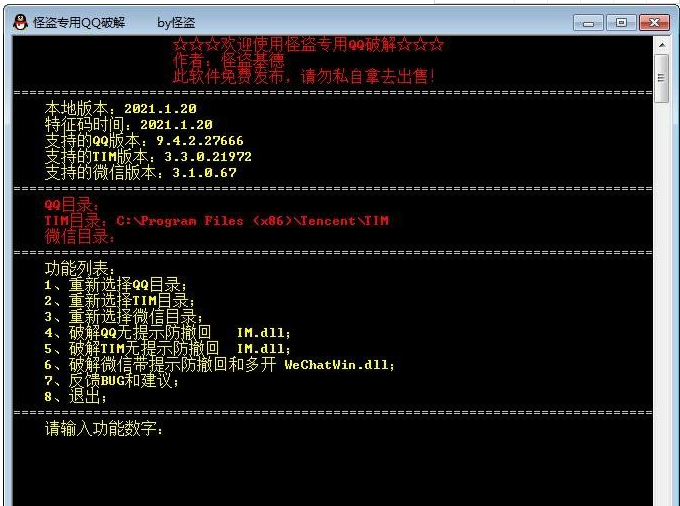Maximize the 怪盗专用QQ破解 window

pyautogui.click(x=621, y=23)
